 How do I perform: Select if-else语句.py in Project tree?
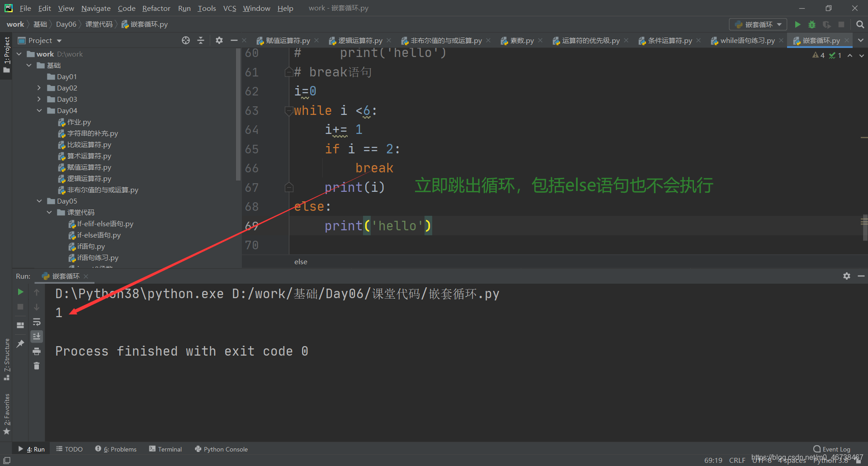pyautogui.click(x=99, y=235)
